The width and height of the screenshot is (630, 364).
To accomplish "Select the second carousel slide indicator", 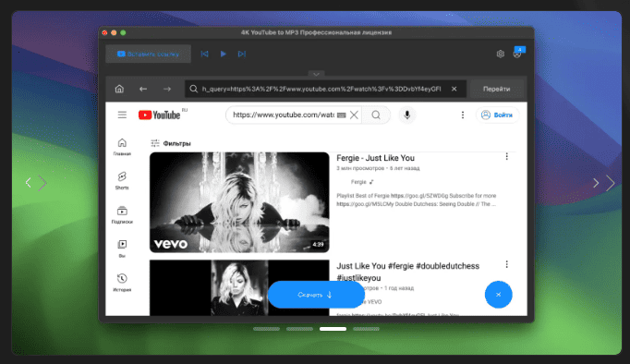I will click(x=299, y=329).
